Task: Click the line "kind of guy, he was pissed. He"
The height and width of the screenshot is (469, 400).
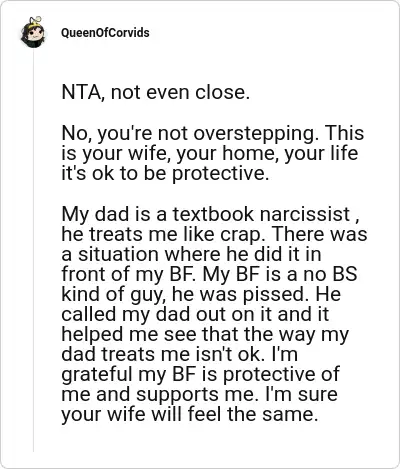Action: point(201,294)
